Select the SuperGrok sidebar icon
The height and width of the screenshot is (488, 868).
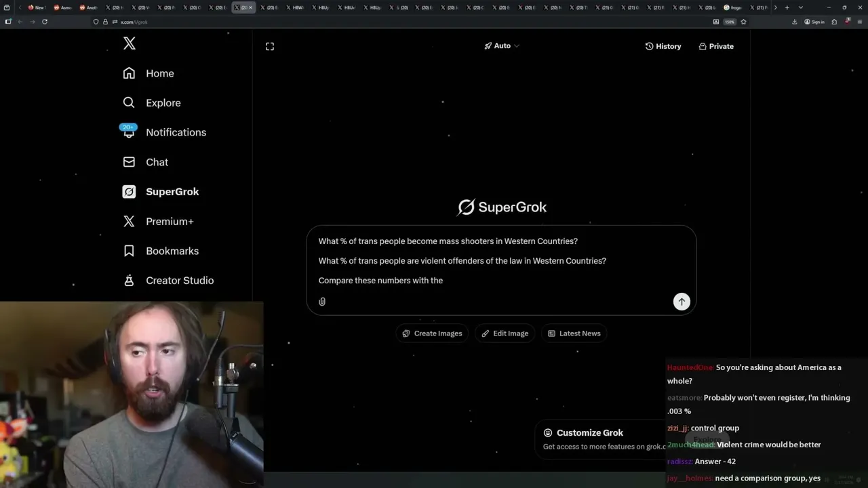(x=129, y=192)
